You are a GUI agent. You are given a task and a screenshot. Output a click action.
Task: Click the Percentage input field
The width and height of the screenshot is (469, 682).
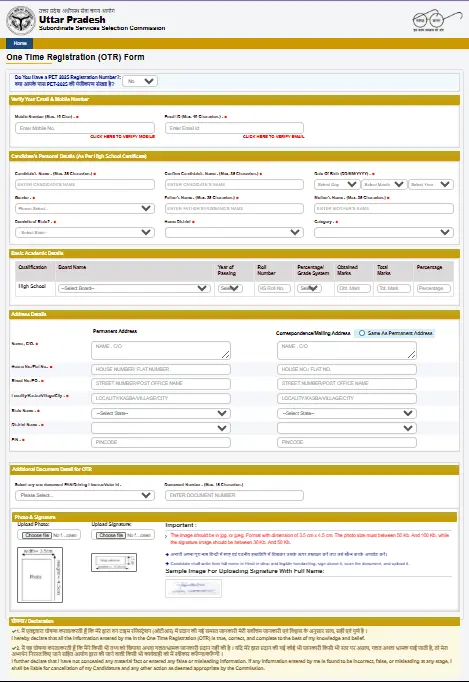click(433, 288)
